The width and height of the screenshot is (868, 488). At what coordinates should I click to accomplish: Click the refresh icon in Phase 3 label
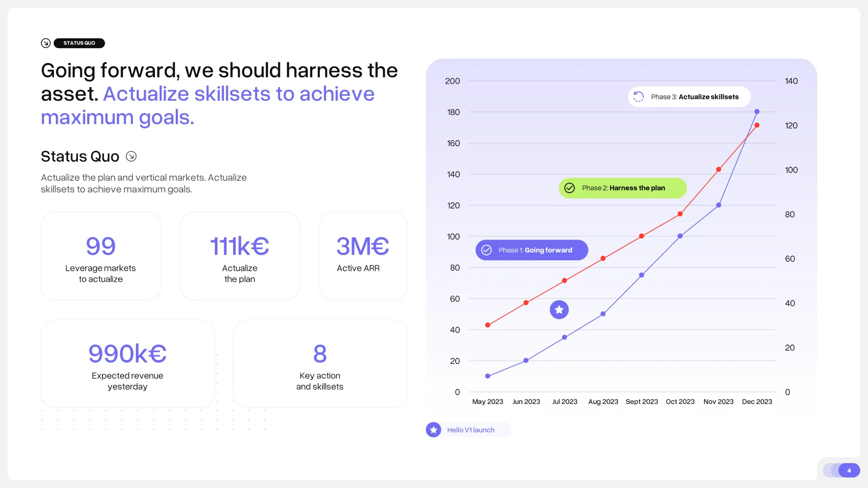638,97
